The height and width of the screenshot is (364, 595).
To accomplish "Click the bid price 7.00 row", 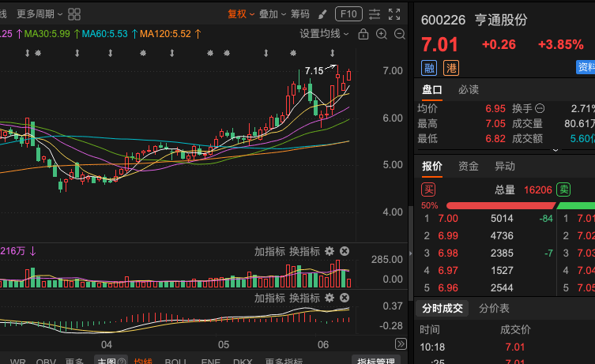I will point(487,219).
